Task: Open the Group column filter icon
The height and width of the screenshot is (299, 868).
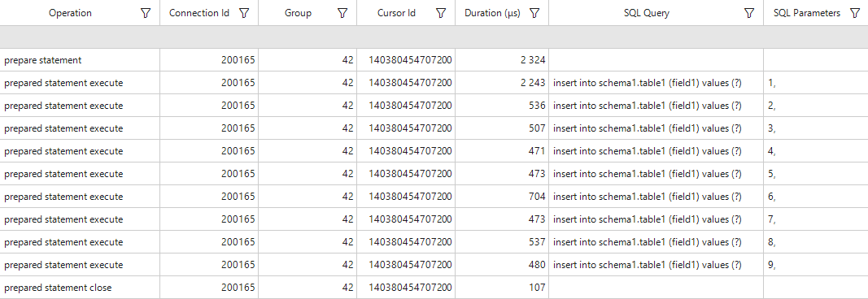Action: pos(342,13)
